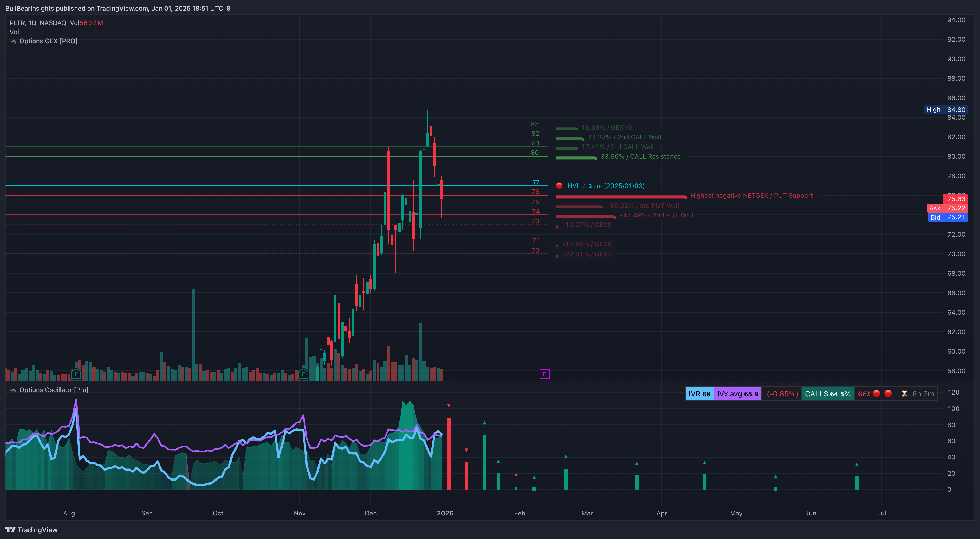Click the (-0.85%) change badge
The height and width of the screenshot is (539, 980).
[x=782, y=394]
